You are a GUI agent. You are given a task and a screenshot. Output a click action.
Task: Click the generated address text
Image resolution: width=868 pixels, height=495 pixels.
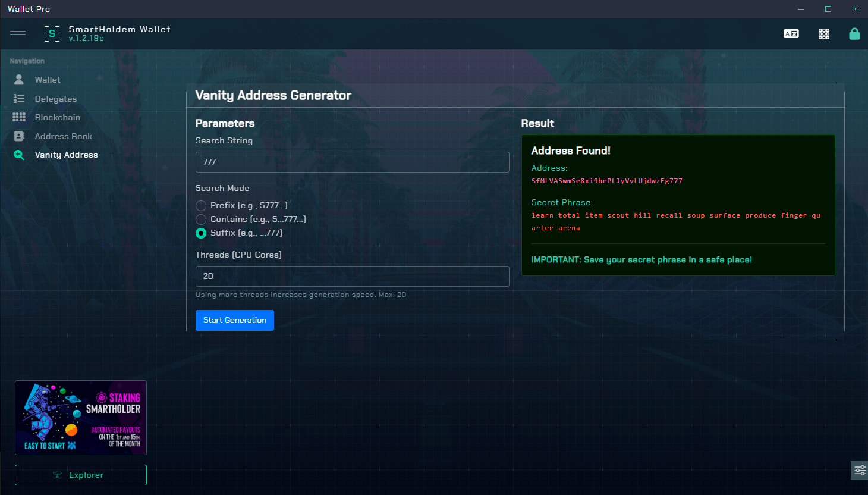coord(606,181)
